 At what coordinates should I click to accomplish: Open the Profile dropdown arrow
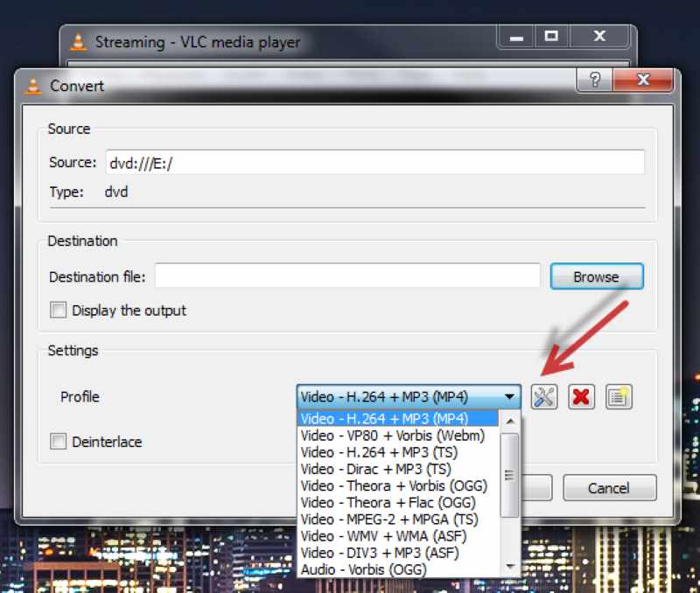tap(509, 396)
